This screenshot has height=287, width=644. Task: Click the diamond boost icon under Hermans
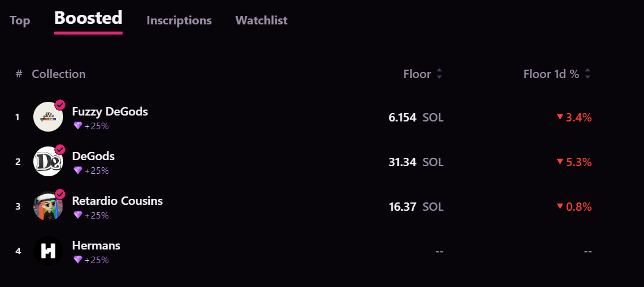click(77, 260)
